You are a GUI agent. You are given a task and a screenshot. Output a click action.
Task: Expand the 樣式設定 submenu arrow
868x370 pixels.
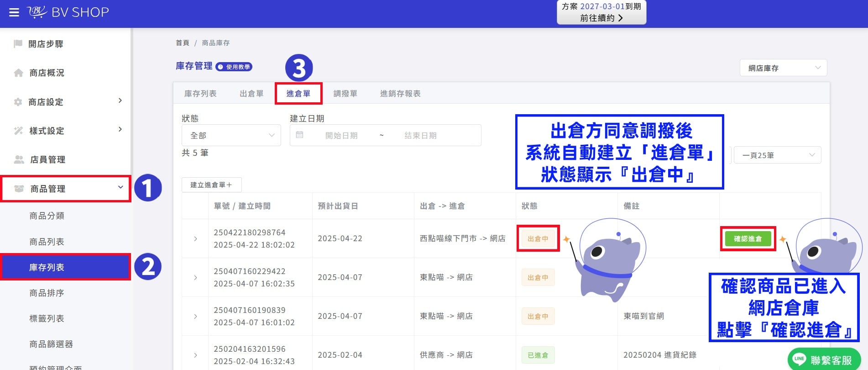click(120, 129)
